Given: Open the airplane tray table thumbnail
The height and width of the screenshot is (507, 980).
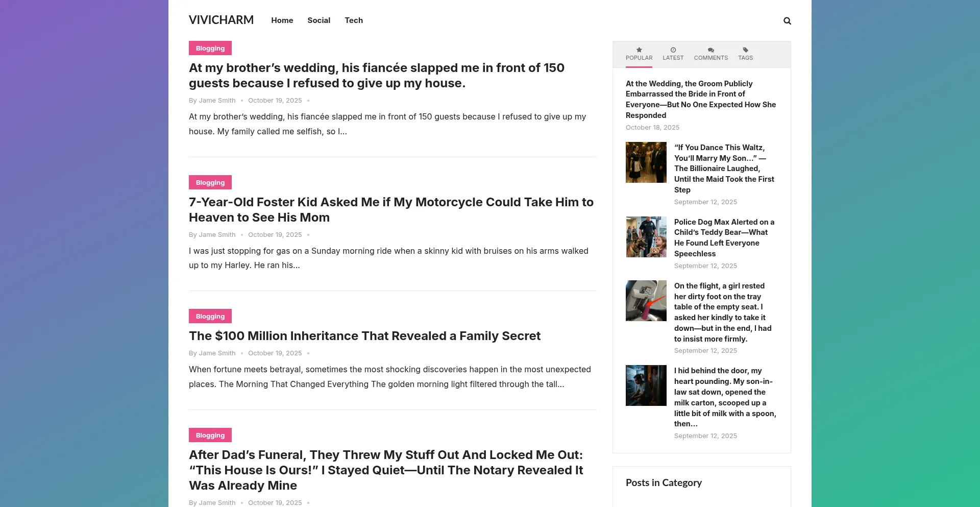Looking at the screenshot, I should point(646,301).
